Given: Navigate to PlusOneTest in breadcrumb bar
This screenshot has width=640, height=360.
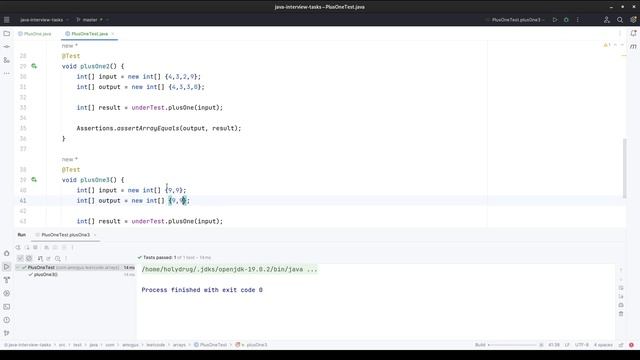Looking at the screenshot, I should [x=210, y=345].
